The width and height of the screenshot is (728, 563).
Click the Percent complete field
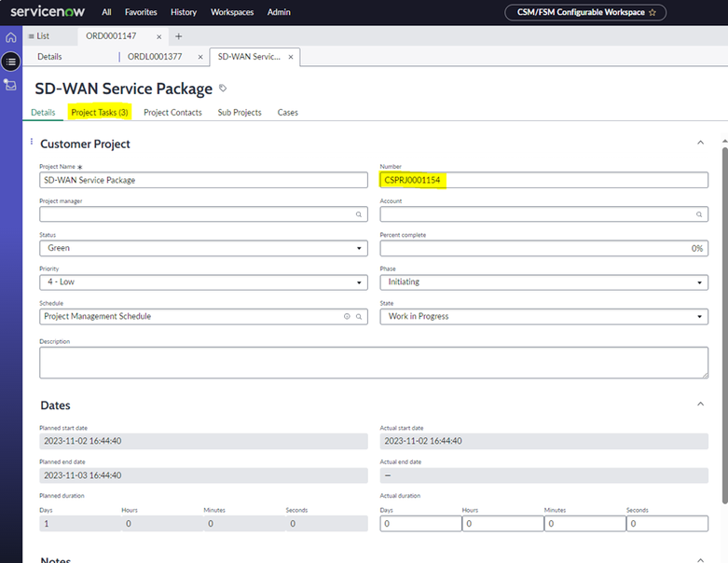(x=543, y=248)
